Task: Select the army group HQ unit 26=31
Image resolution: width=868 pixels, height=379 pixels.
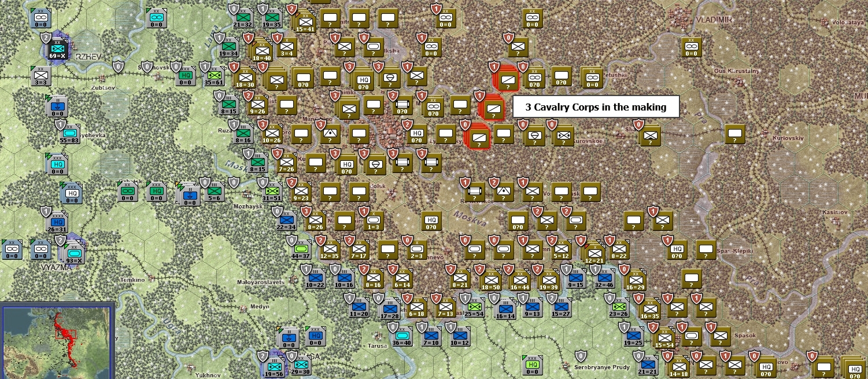Action: click(x=57, y=222)
